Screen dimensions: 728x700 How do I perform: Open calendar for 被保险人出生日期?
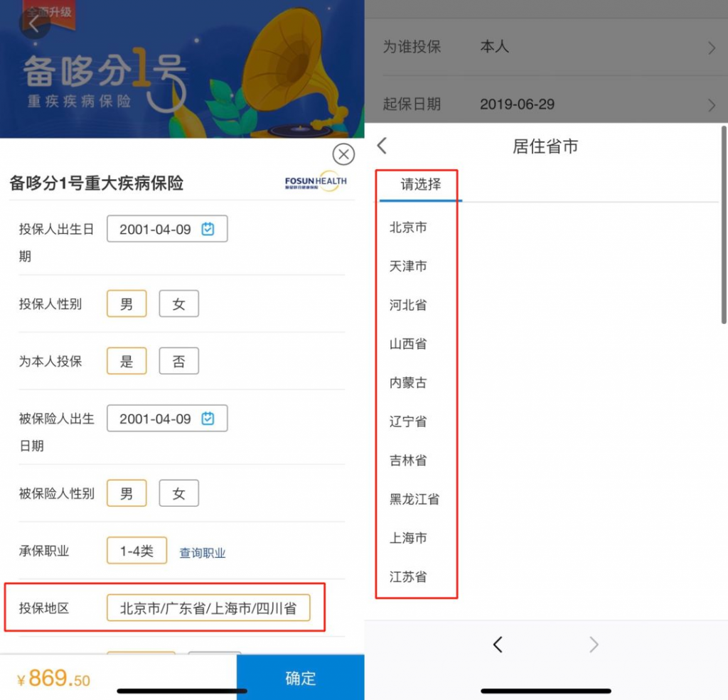click(x=208, y=419)
